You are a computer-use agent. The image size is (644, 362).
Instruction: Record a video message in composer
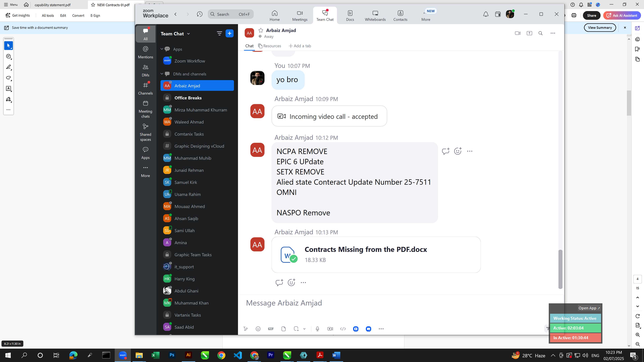(330, 329)
